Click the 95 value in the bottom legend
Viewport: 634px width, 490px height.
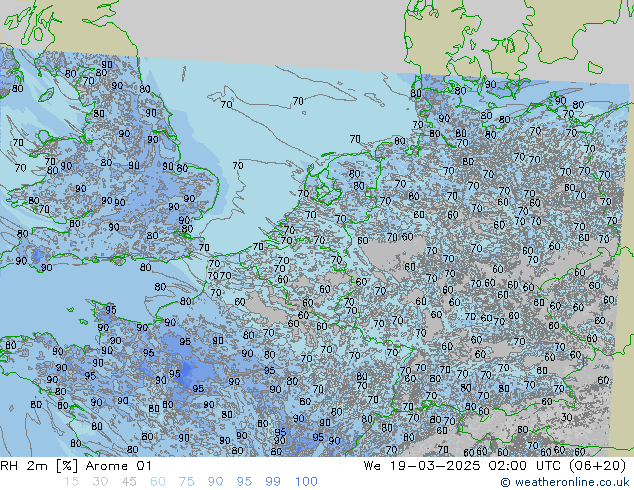point(244,482)
